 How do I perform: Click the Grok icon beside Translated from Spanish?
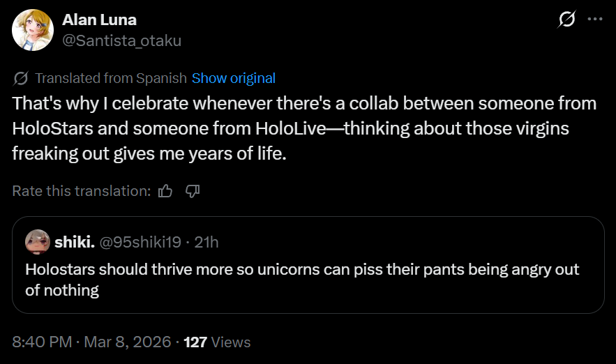coord(21,78)
